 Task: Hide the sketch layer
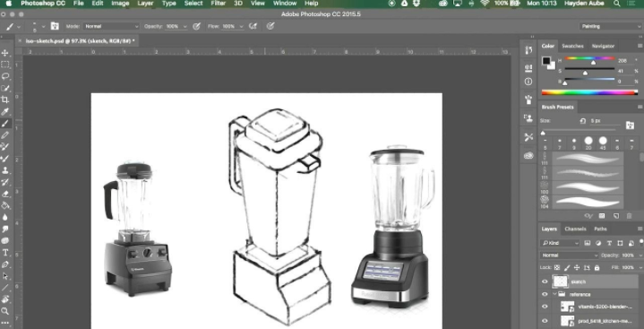point(545,281)
